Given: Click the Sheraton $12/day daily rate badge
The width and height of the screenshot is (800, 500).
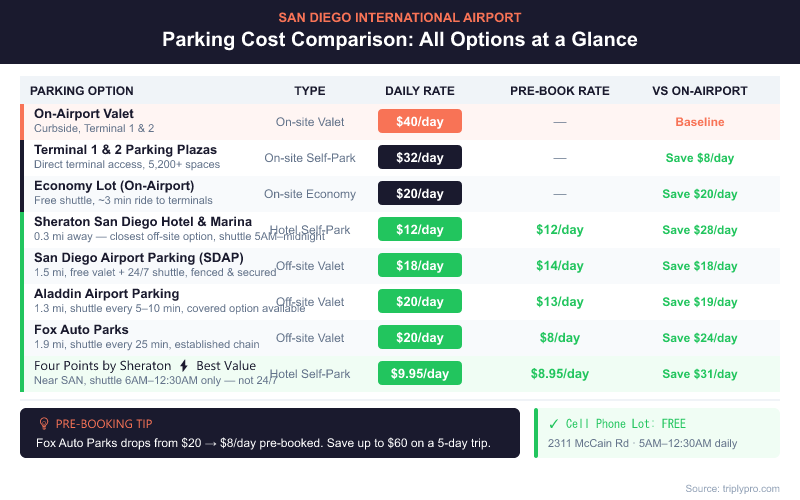Looking at the screenshot, I should coord(419,229).
